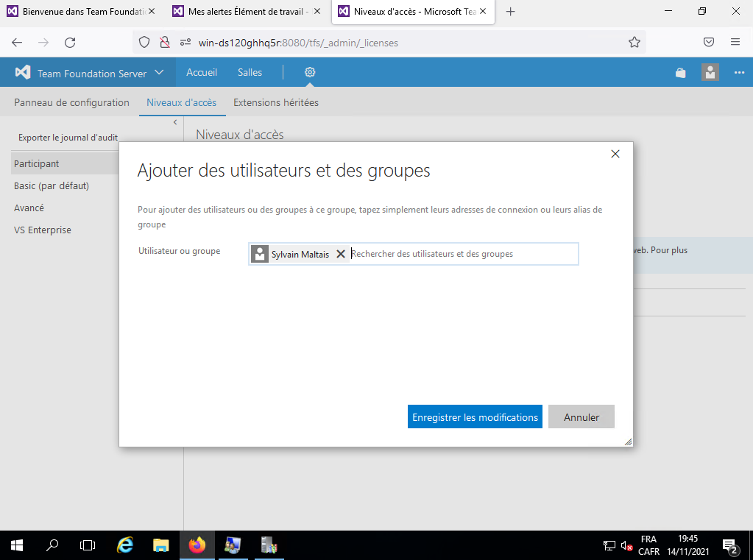Click the settings gear icon in header
The height and width of the screenshot is (560, 753).
pos(310,72)
